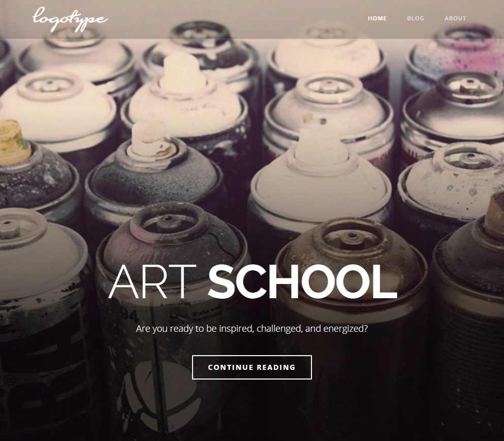The width and height of the screenshot is (504, 441).
Task: Click the inspired, challenged, energized tagline
Action: pos(251,329)
